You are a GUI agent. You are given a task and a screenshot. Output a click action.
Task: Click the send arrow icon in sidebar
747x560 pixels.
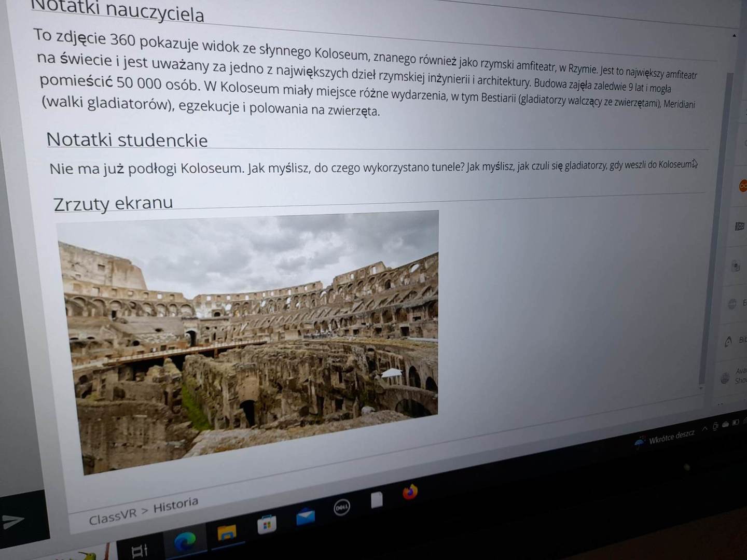point(13,521)
